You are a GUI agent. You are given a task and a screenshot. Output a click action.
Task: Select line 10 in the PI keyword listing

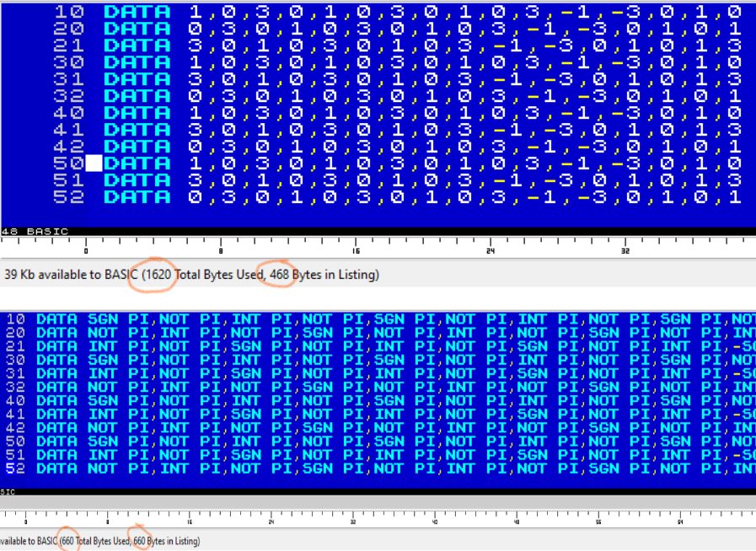[x=380, y=319]
